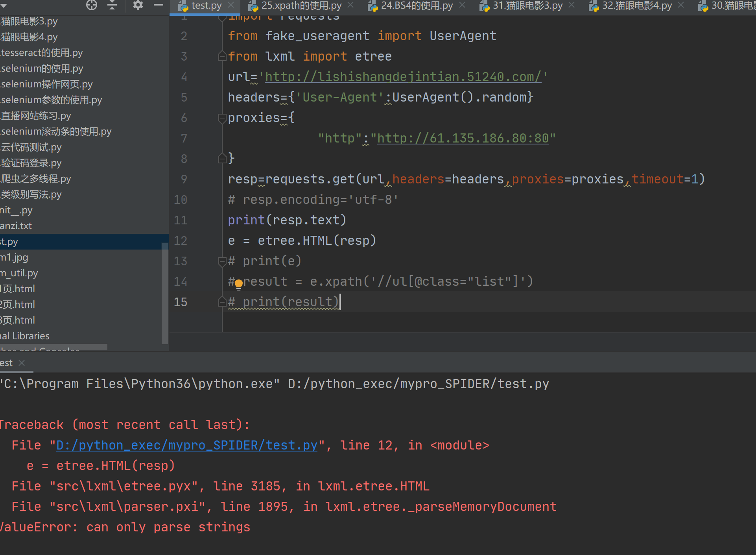Click the print(resp.text) line
This screenshot has height=555, width=756.
click(287, 220)
